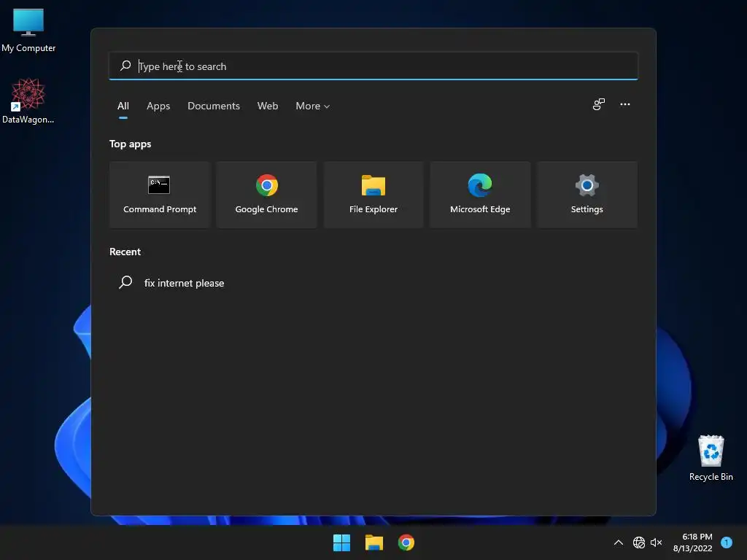Image resolution: width=747 pixels, height=560 pixels.
Task: Select the All search tab
Action: click(x=123, y=106)
